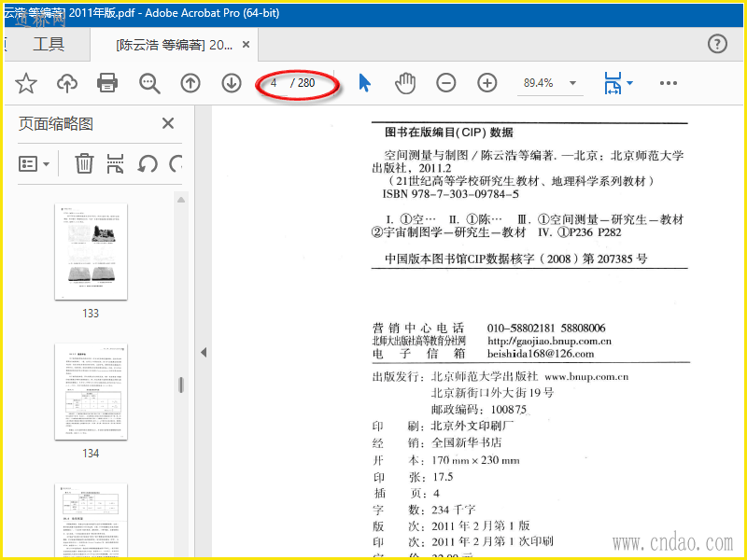The image size is (747, 560).
Task: Click the 北京新街口外大街 19 号 address line
Action: 493,393
